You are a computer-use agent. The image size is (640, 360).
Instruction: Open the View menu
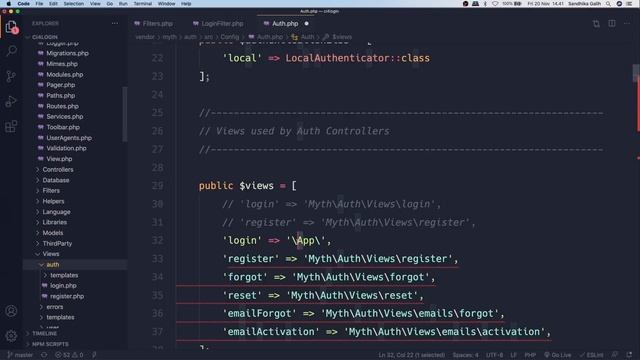[x=95, y=4]
